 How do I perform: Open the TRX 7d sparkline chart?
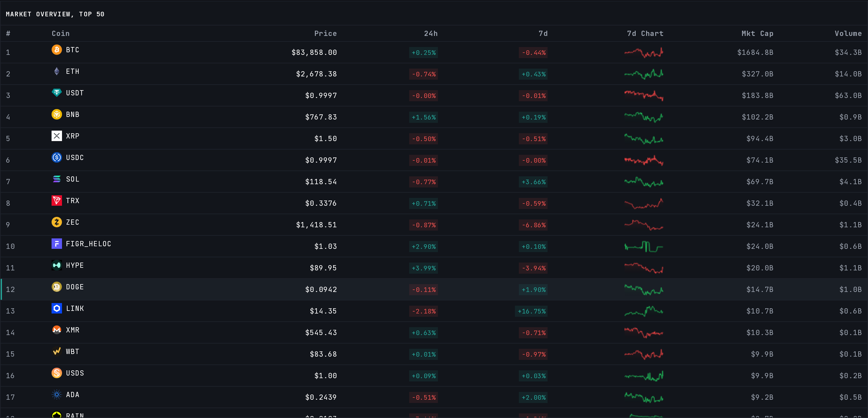point(643,203)
